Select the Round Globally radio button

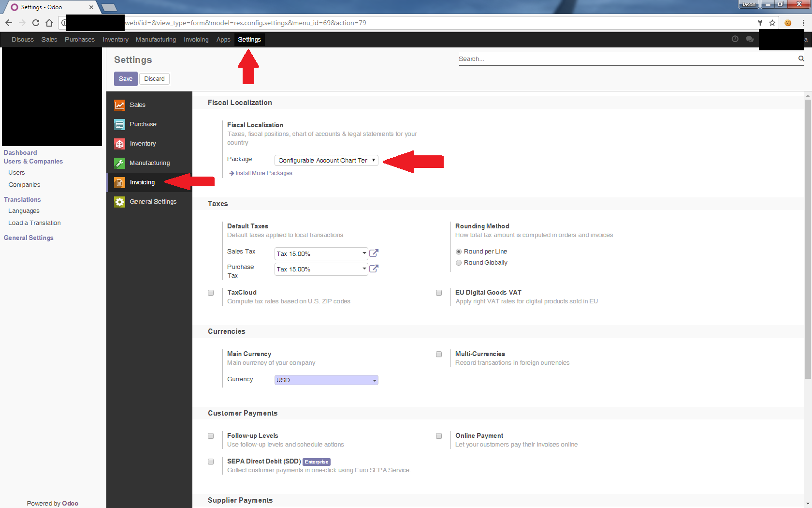(x=458, y=263)
